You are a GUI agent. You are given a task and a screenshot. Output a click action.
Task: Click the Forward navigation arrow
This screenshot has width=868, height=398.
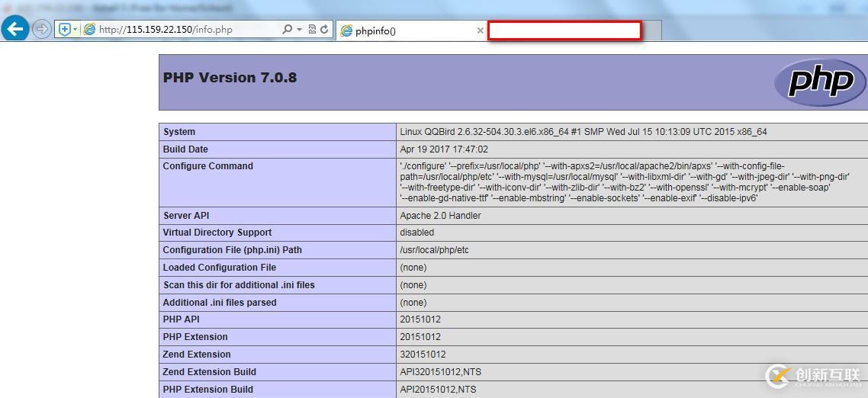(x=41, y=29)
